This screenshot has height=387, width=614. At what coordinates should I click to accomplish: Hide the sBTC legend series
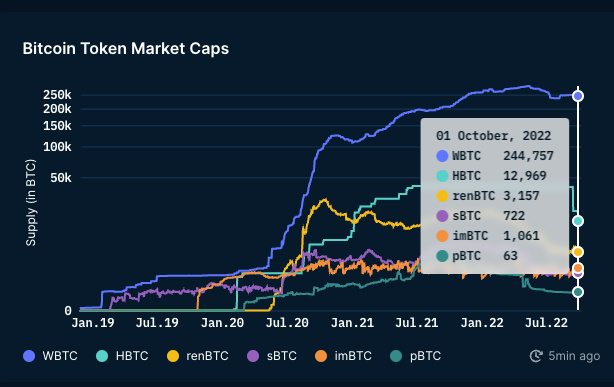(x=272, y=356)
